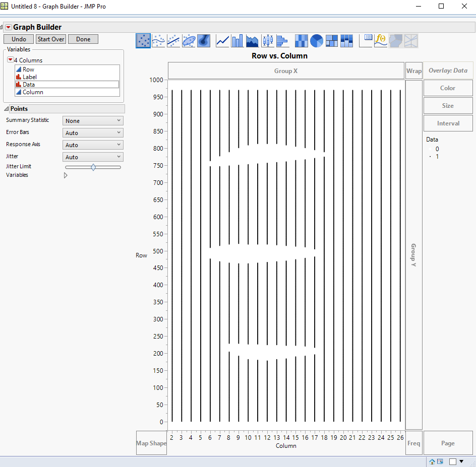
Task: Open the Graph Builder red triangle menu
Action: coord(8,27)
